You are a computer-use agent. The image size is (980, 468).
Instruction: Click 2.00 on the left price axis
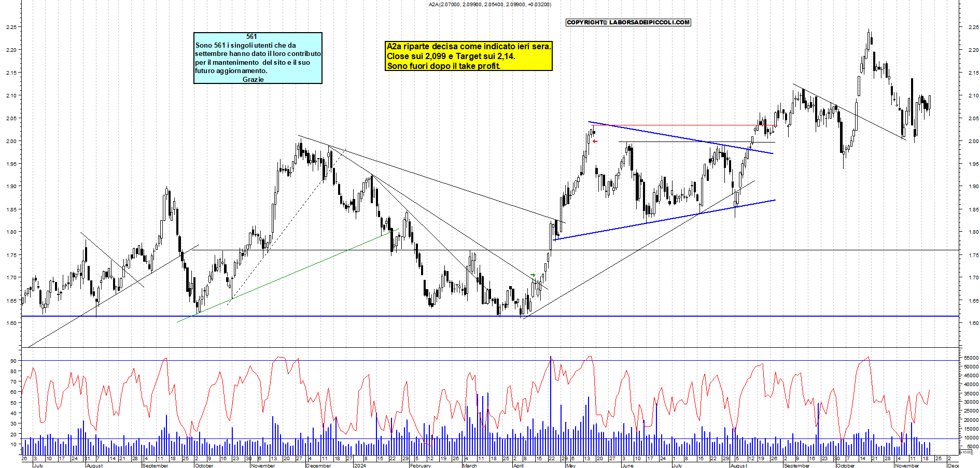click(x=10, y=141)
